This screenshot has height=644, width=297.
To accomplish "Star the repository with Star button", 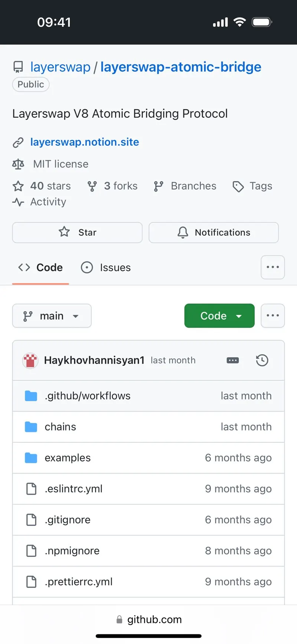I will point(77,232).
